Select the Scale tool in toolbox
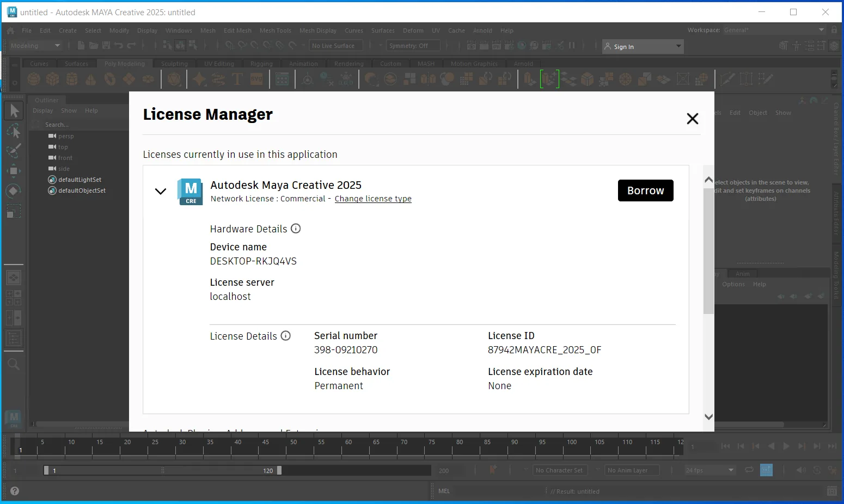Screen dimensions: 844x504 point(14,211)
